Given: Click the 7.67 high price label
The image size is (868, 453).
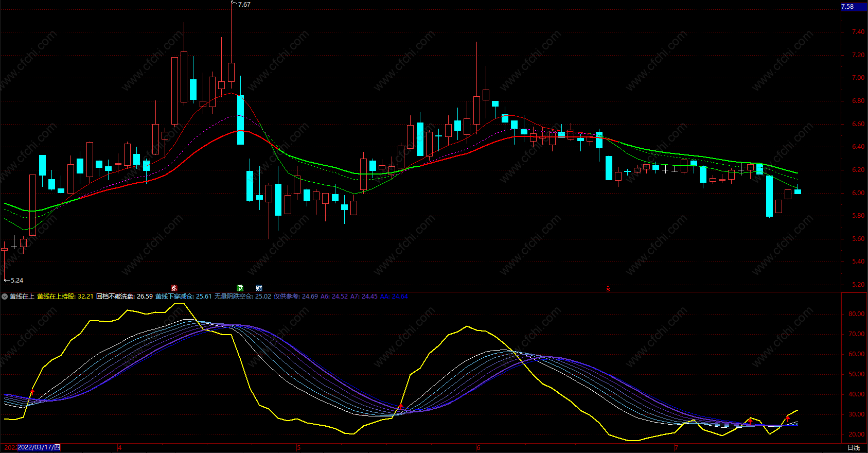Looking at the screenshot, I should tap(244, 5).
